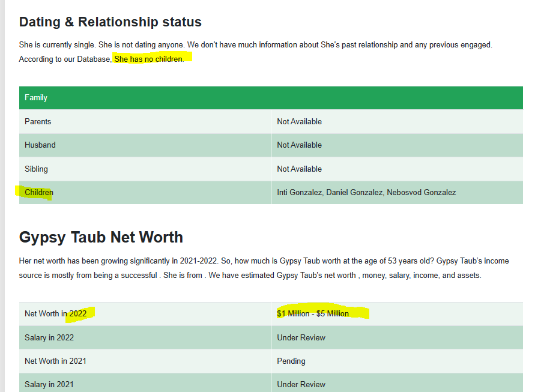Click the 'Net Worth in 2022' label
The height and width of the screenshot is (392, 535).
[56, 313]
